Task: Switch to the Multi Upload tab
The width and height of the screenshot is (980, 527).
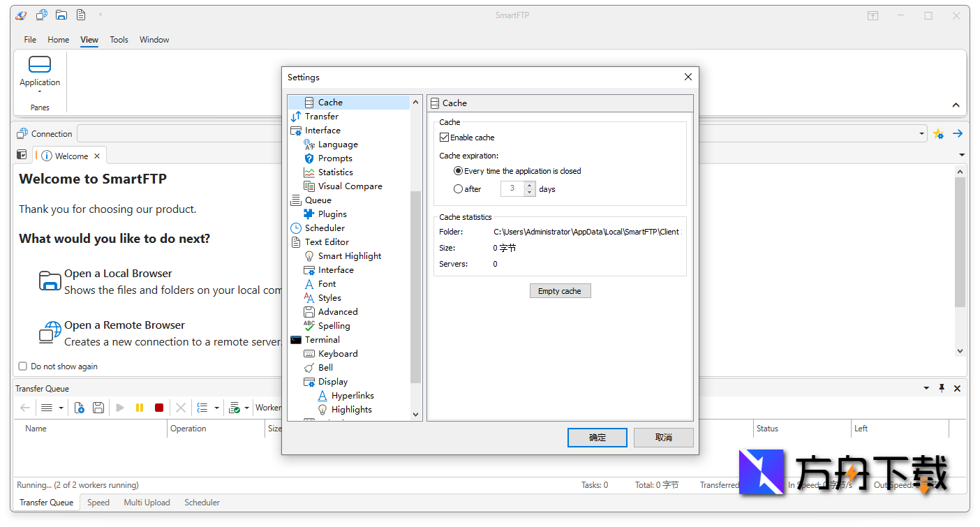Action: tap(147, 503)
